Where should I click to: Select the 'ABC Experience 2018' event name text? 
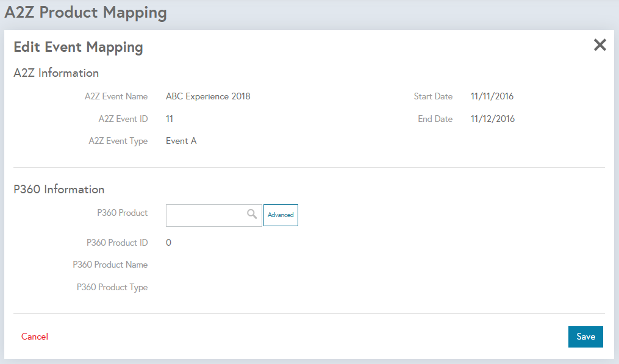[x=208, y=96]
